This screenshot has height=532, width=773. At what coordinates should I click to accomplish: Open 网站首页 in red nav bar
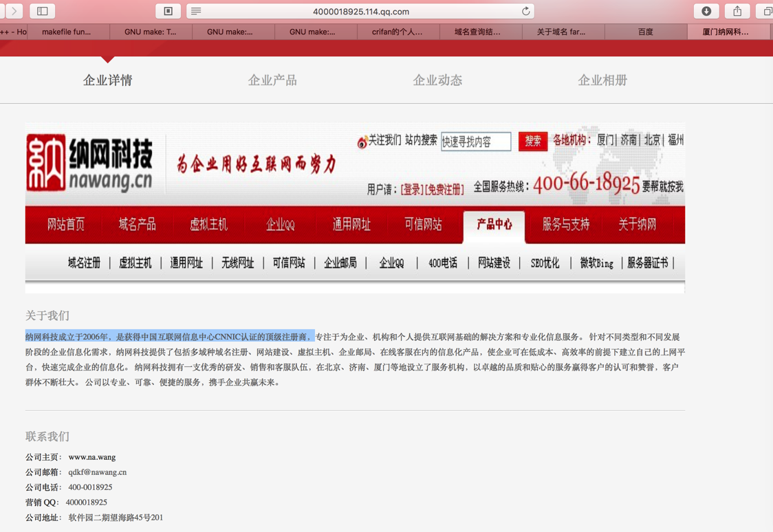click(x=66, y=225)
